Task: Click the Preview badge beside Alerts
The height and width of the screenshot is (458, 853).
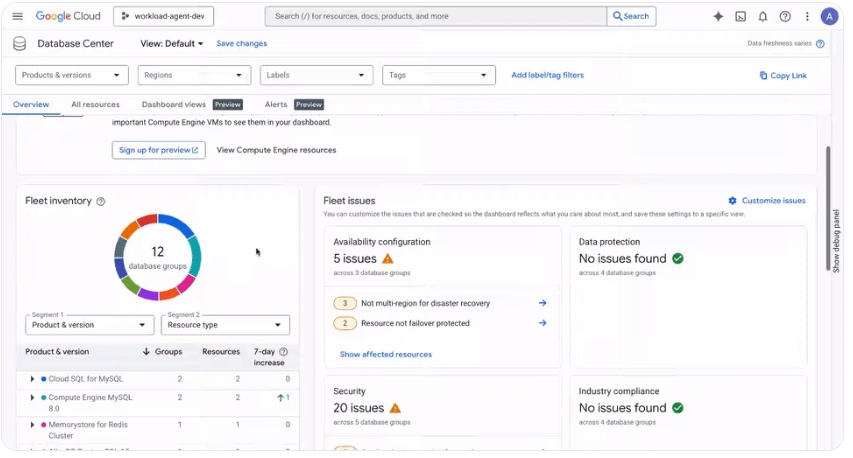Action: [x=309, y=104]
